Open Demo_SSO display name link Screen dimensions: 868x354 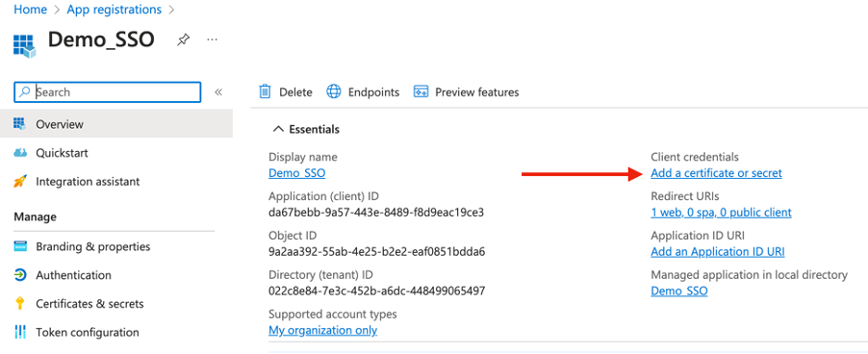296,173
